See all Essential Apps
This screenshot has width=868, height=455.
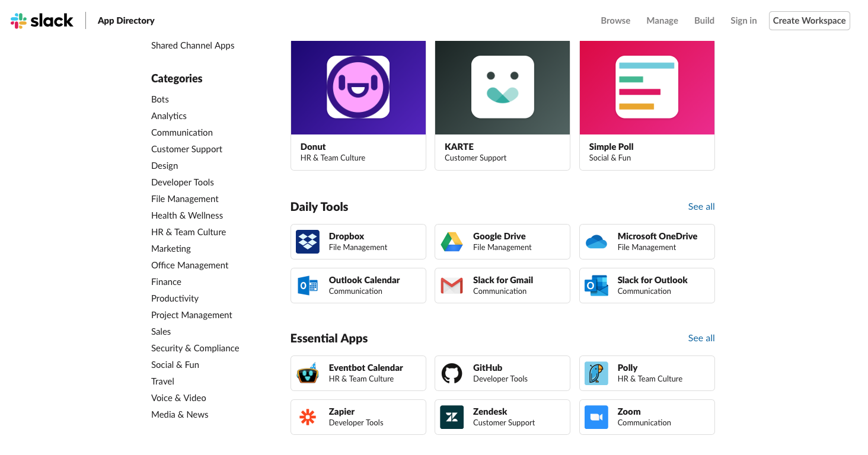(701, 338)
